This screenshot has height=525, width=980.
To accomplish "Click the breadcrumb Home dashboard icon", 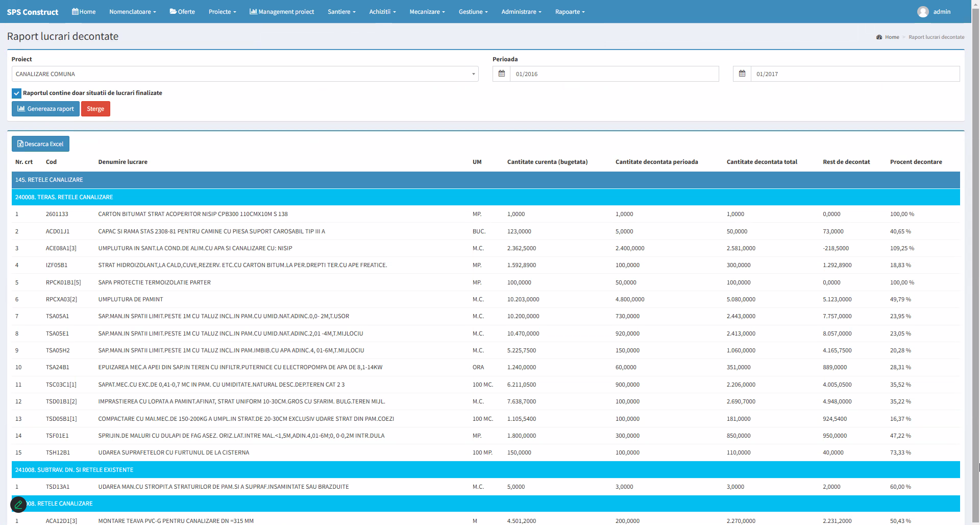I will pos(879,37).
